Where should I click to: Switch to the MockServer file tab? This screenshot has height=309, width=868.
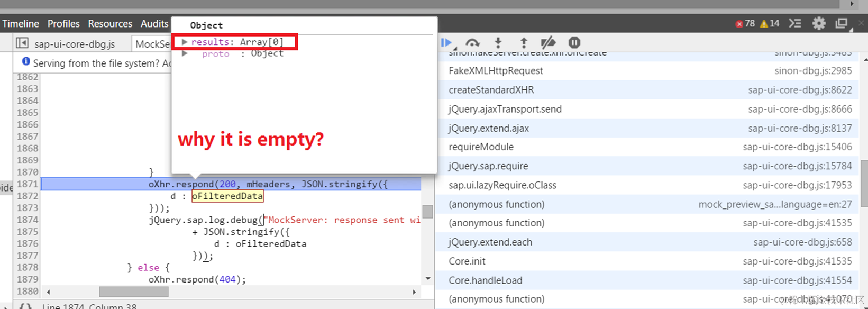(x=152, y=44)
